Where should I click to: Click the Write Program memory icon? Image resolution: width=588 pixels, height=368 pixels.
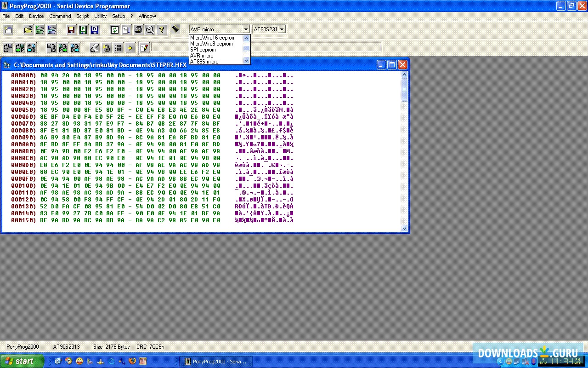pyautogui.click(x=63, y=47)
